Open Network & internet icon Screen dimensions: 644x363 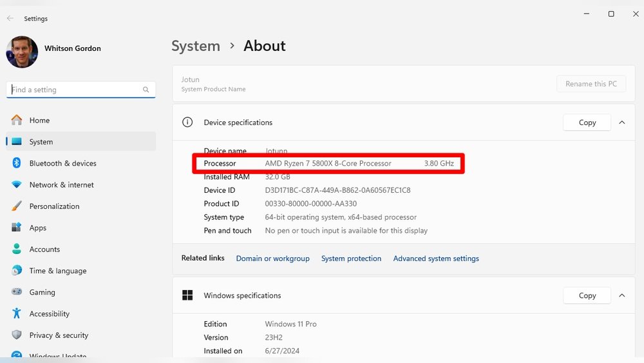[17, 185]
